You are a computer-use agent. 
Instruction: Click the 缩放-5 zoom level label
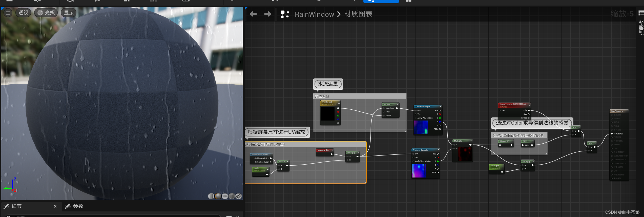622,14
